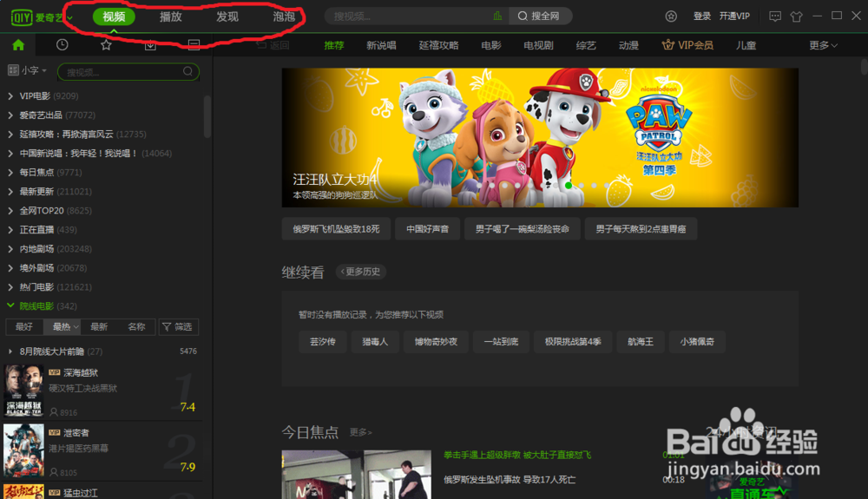Switch to the 视频 tab
Screen dimensions: 868x499
point(114,16)
